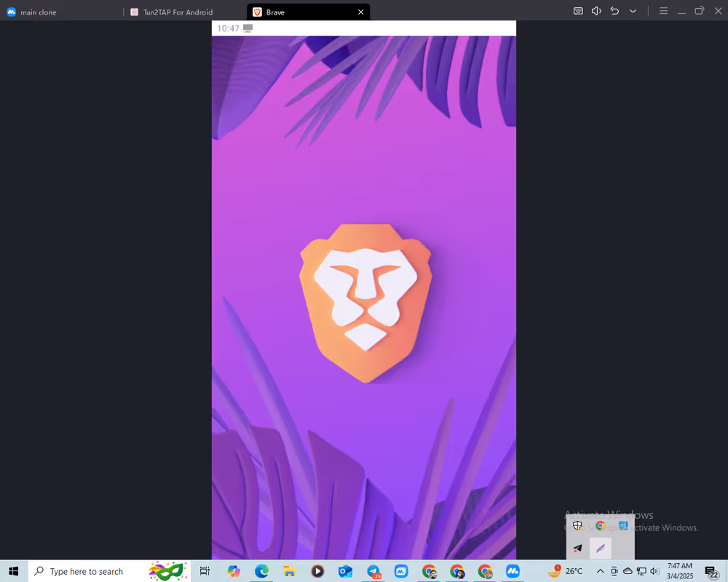Switch to the Tun2TAP For Android tab

coord(178,12)
